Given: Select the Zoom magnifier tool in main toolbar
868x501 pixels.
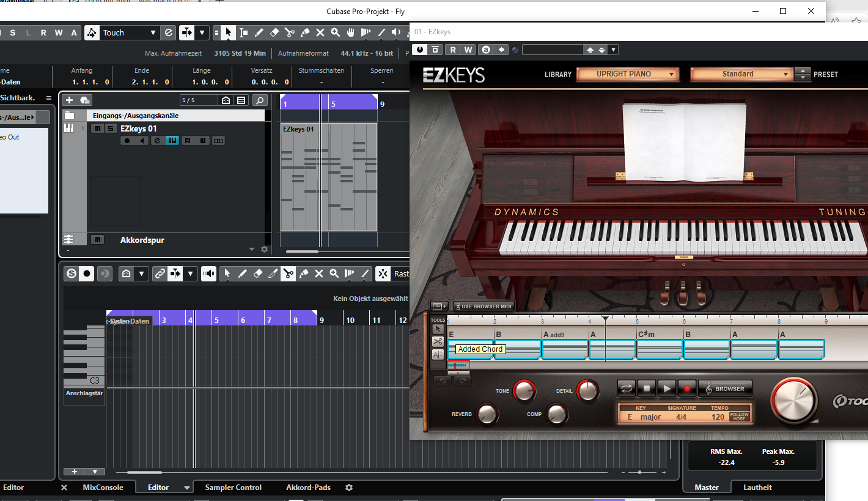Looking at the screenshot, I should click(x=335, y=32).
